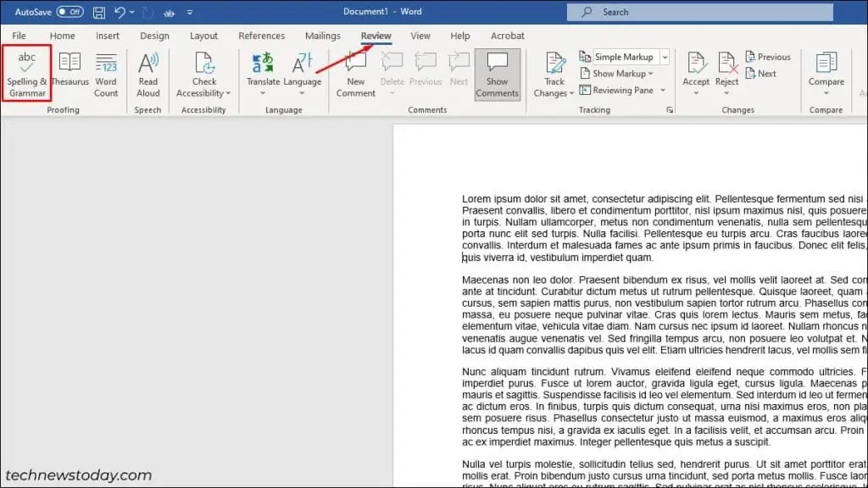
Task: Expand the Show Markup menu
Action: [616, 73]
